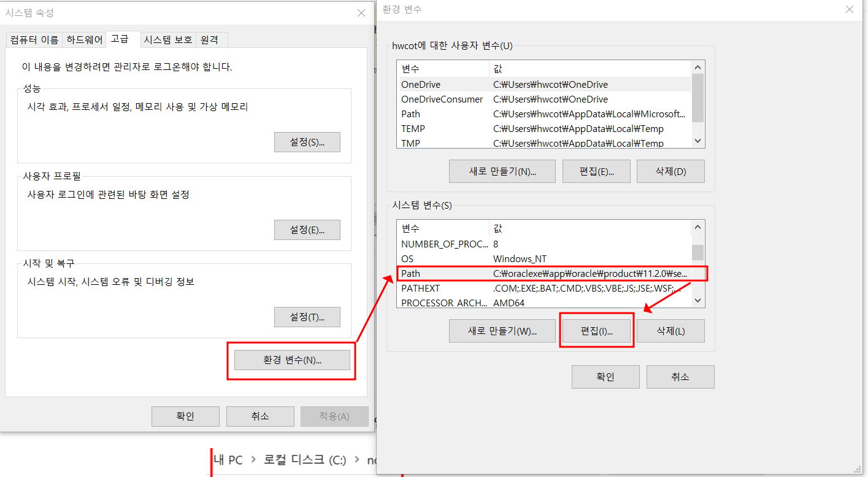The width and height of the screenshot is (868, 477).
Task: Delete a user variable with 삭제(D)
Action: (670, 171)
